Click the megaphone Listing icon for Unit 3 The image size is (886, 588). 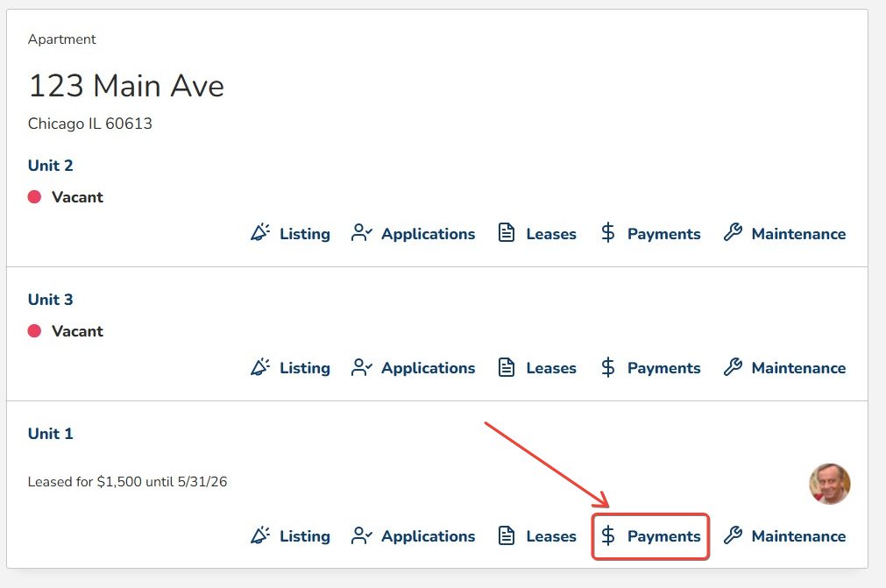tap(260, 367)
